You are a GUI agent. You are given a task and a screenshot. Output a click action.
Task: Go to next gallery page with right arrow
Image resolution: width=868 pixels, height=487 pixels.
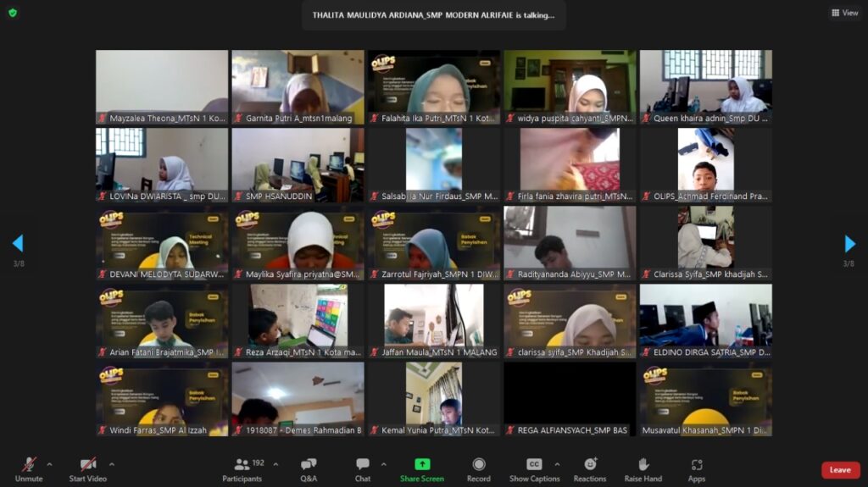849,244
